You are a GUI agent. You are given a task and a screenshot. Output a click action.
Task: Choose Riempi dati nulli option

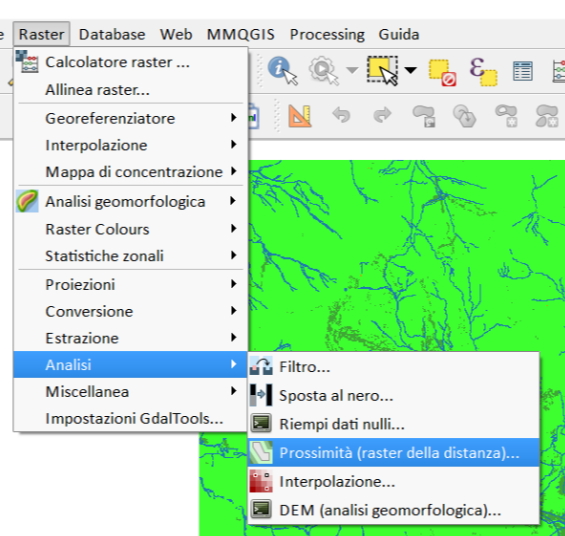[x=394, y=424]
